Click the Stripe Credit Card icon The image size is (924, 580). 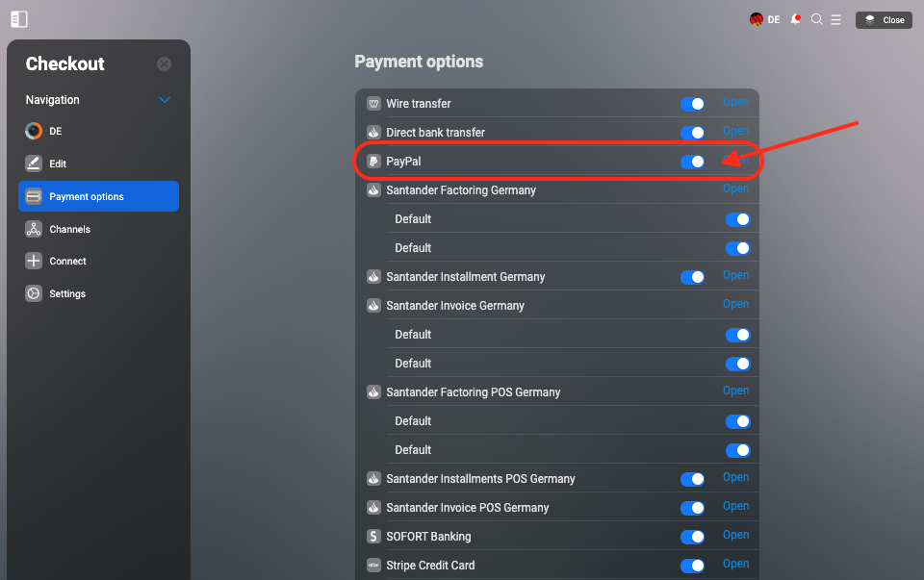(373, 566)
